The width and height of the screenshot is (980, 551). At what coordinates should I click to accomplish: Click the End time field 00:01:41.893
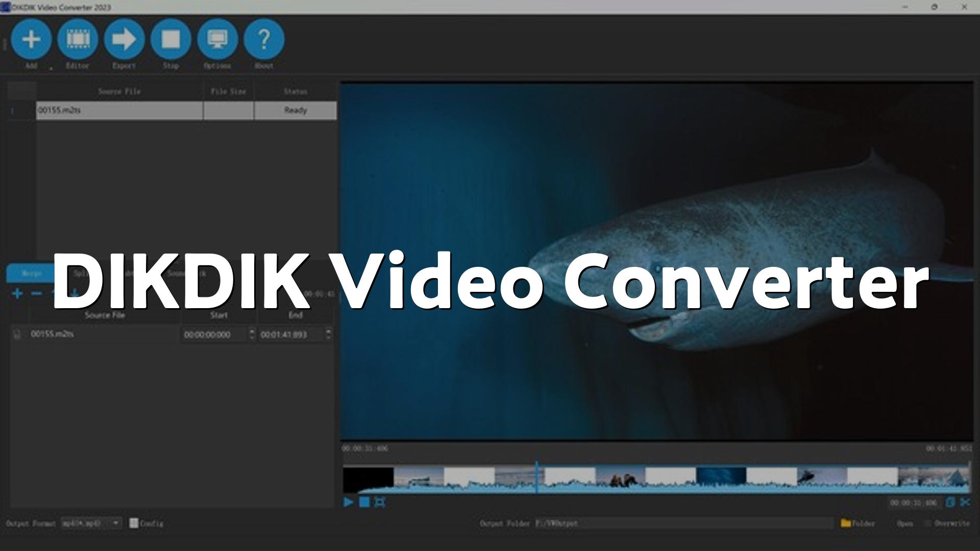click(291, 335)
